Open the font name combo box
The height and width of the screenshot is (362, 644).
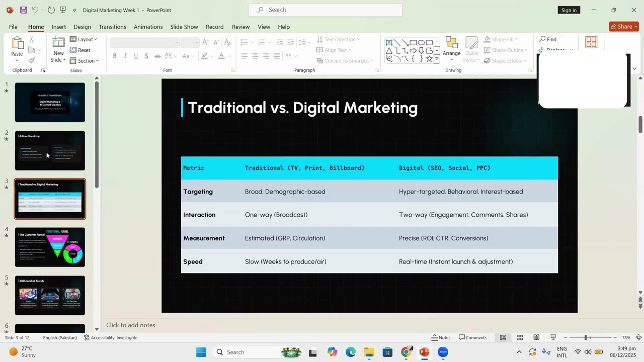[x=144, y=42]
